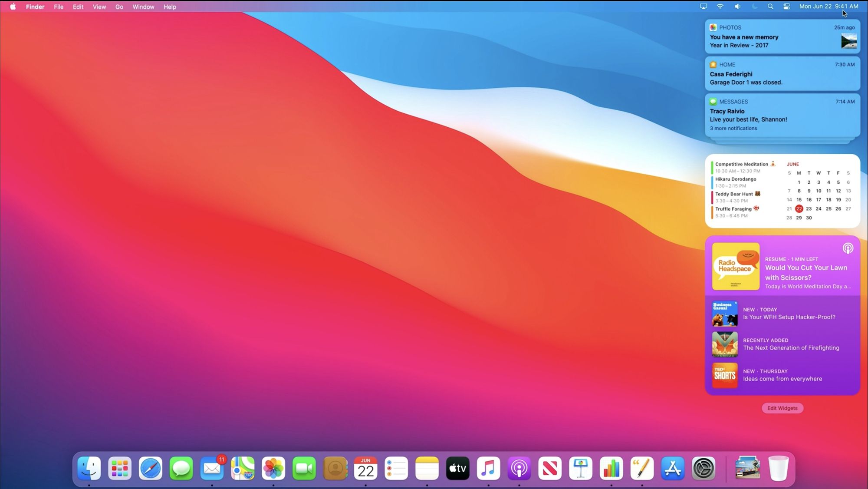Image resolution: width=868 pixels, height=489 pixels.
Task: Open Control Center in menu bar
Action: pyautogui.click(x=786, y=7)
